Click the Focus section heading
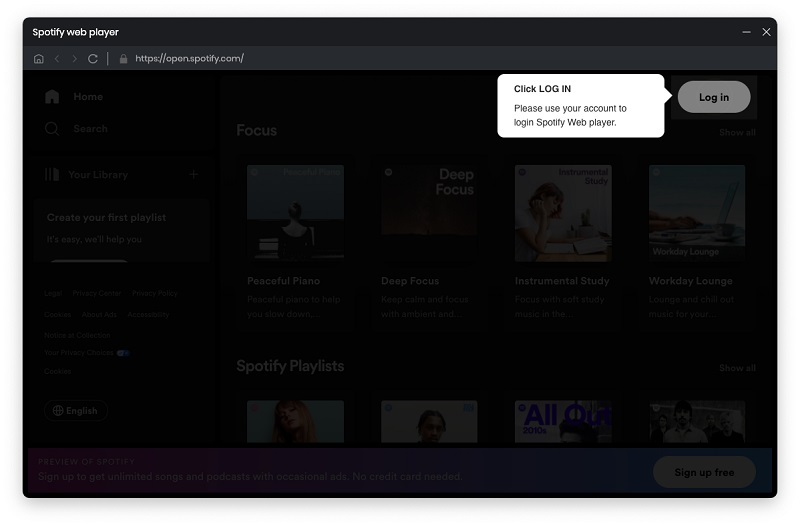This screenshot has width=800, height=526. [x=257, y=130]
